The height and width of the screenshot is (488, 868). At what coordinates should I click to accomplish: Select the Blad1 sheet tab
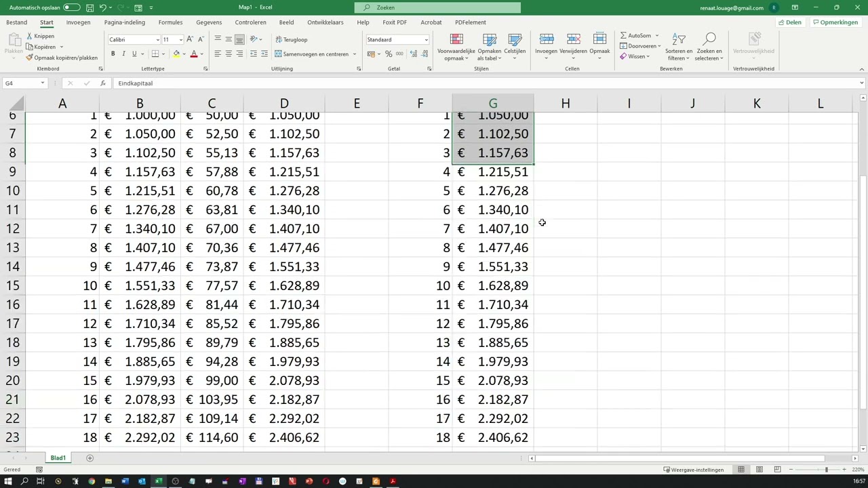[x=58, y=458]
